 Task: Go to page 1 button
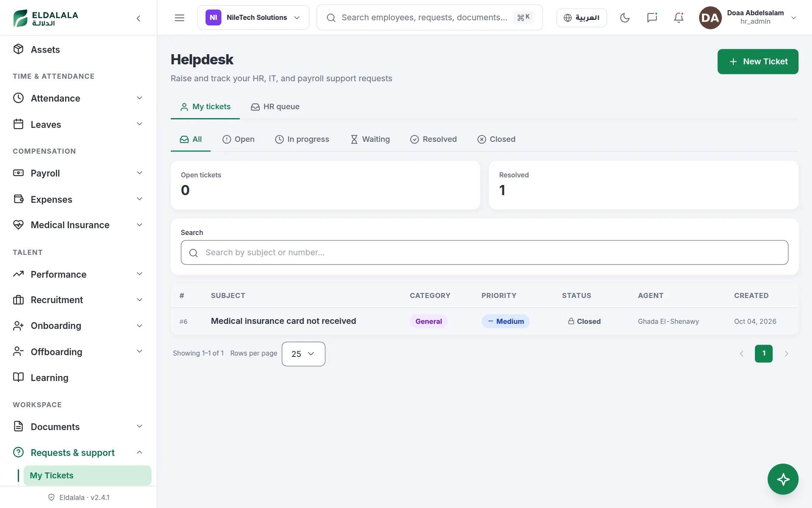pyautogui.click(x=764, y=353)
